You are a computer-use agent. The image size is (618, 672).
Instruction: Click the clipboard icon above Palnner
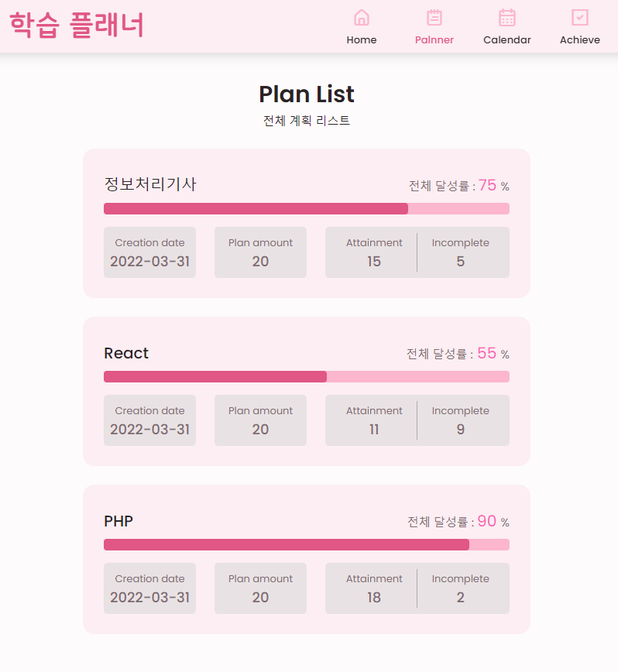tap(434, 17)
